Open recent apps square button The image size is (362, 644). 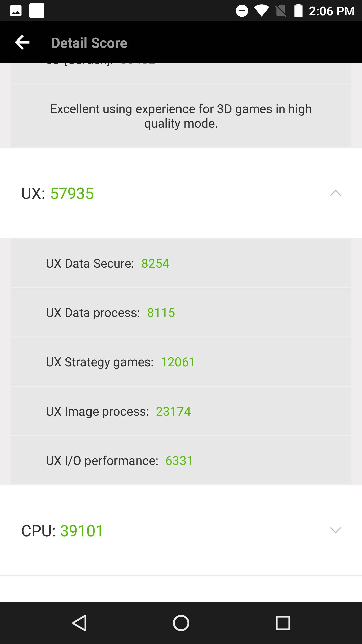click(x=283, y=623)
